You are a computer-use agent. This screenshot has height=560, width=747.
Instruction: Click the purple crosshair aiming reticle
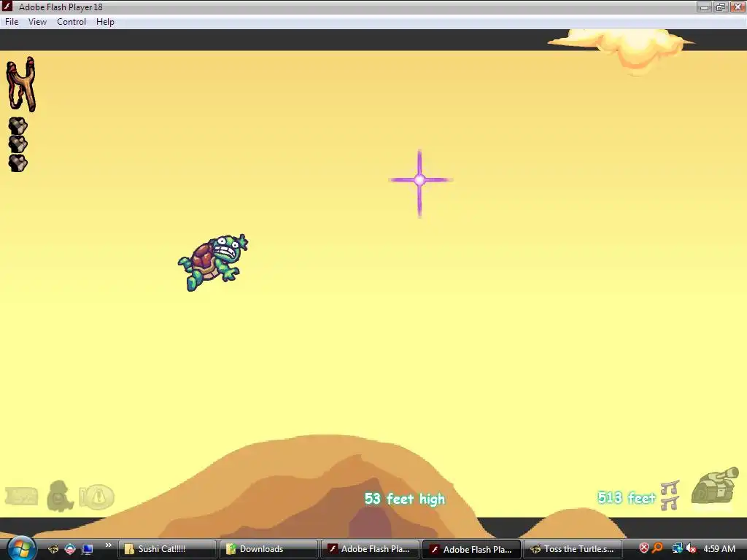point(419,180)
